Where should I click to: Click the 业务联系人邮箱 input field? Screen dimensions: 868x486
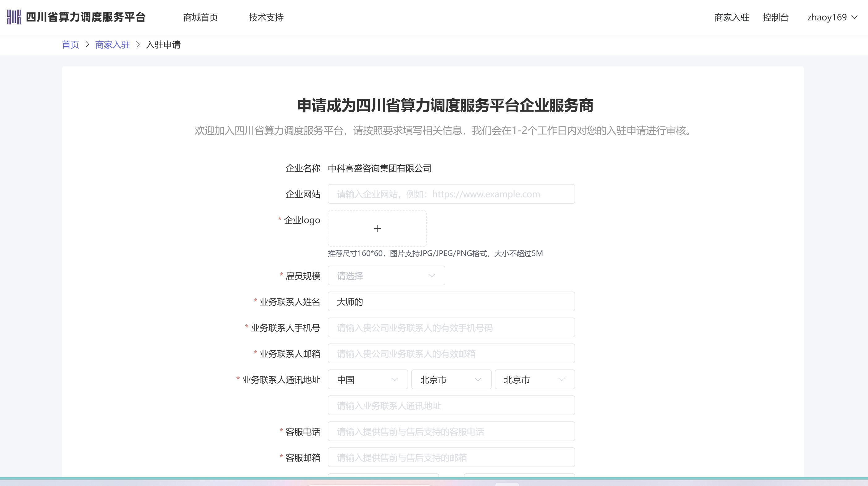tap(451, 354)
